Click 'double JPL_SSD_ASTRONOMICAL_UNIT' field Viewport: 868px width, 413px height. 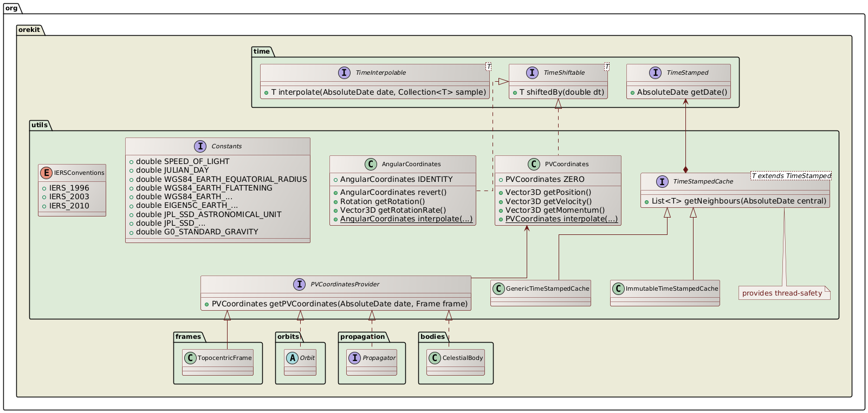click(x=209, y=214)
